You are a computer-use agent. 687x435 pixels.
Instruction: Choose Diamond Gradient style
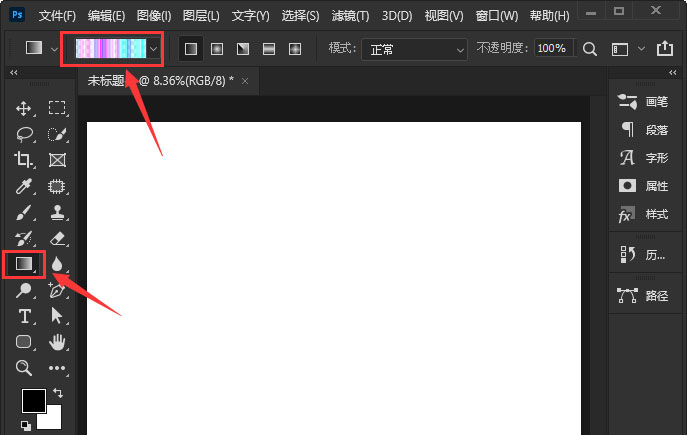click(x=295, y=49)
